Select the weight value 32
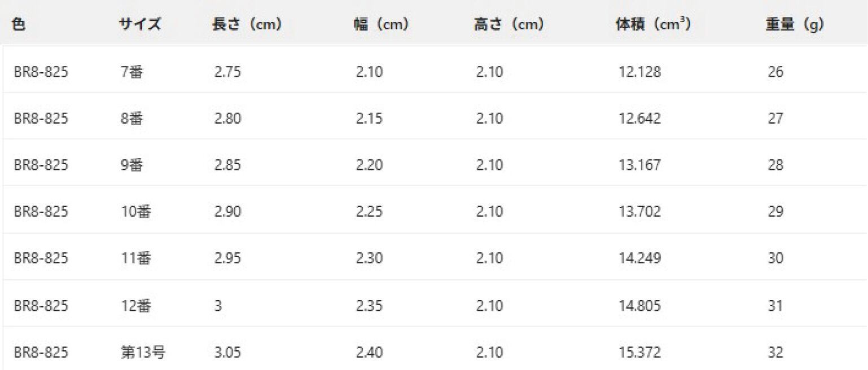This screenshot has height=370, width=868. pos(775,353)
